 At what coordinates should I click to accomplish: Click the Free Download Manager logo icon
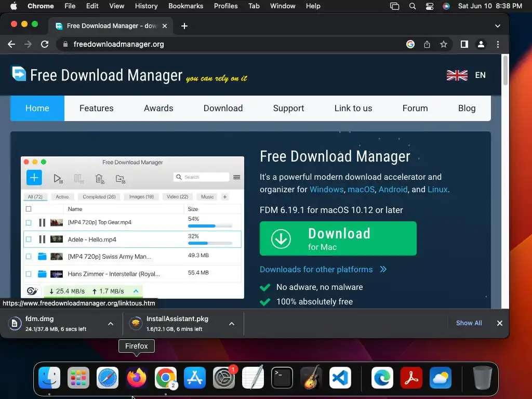[19, 73]
